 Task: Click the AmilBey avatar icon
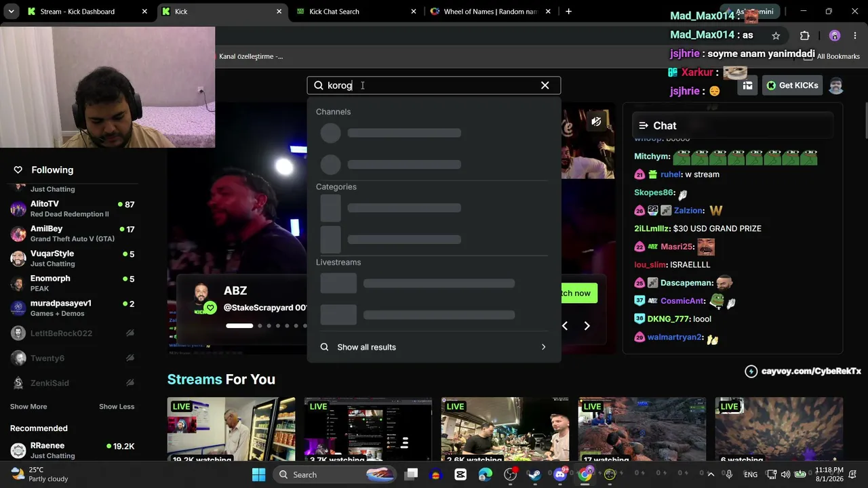[18, 234]
